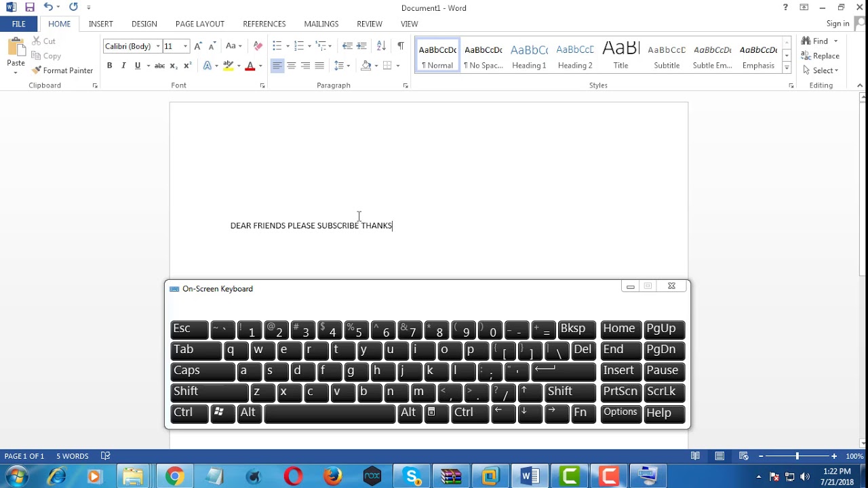868x488 pixels.
Task: Click the Strikethrough icon
Action: pos(159,66)
